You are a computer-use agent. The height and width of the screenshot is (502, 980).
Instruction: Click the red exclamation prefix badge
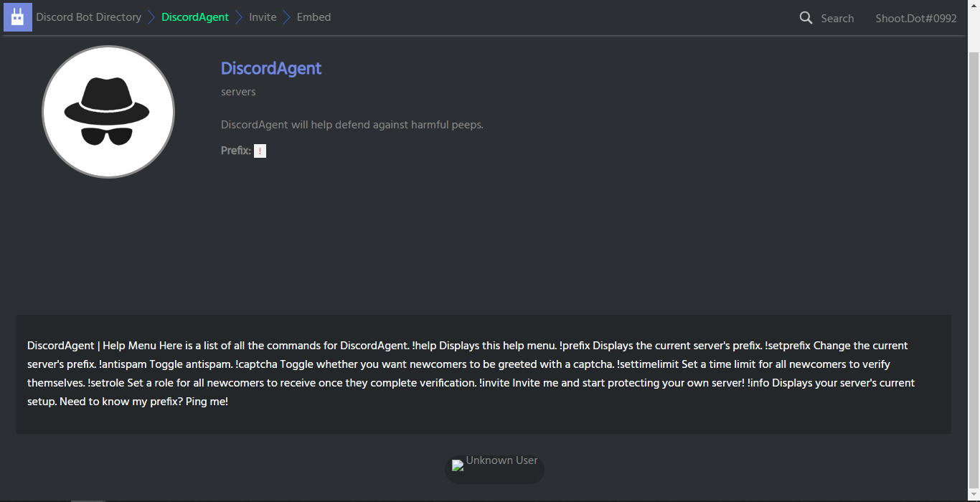[260, 151]
